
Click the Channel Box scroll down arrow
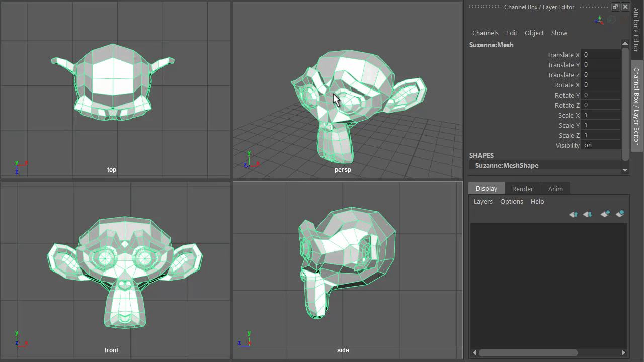625,170
